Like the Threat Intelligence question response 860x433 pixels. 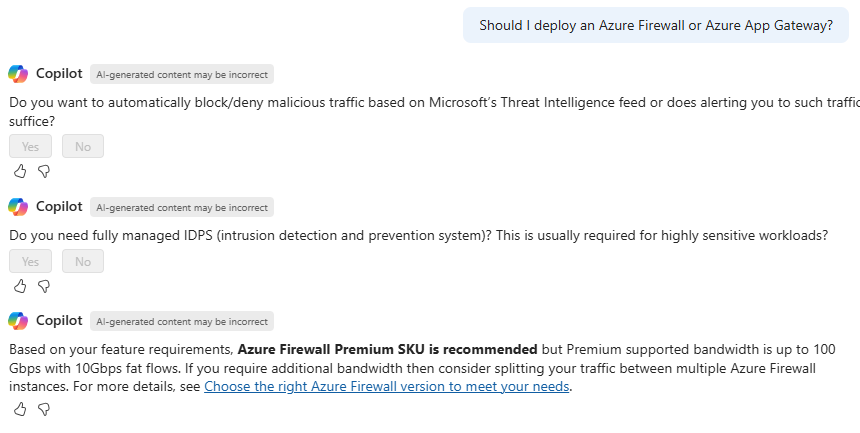19,172
